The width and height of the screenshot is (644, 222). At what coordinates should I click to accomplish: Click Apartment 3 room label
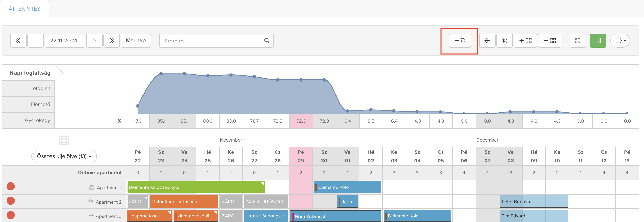[x=109, y=216]
